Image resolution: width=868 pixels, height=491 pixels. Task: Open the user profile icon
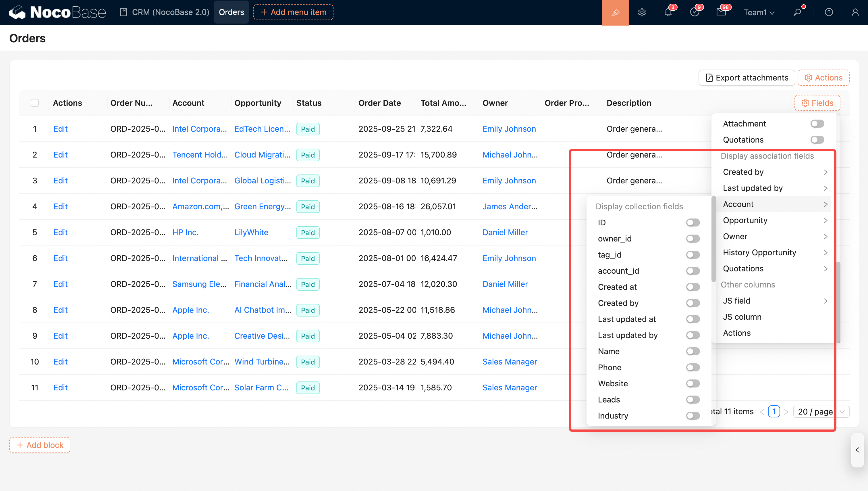pyautogui.click(x=855, y=12)
